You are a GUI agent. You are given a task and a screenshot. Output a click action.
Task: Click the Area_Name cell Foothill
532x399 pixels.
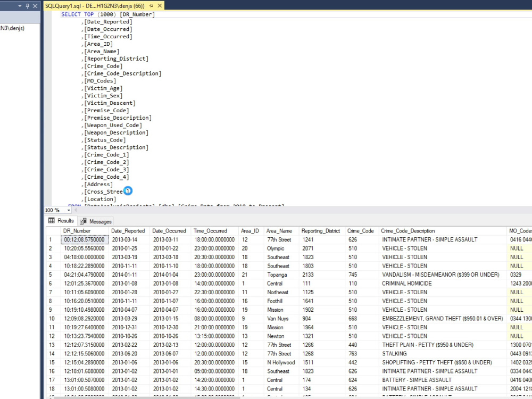(x=281, y=301)
